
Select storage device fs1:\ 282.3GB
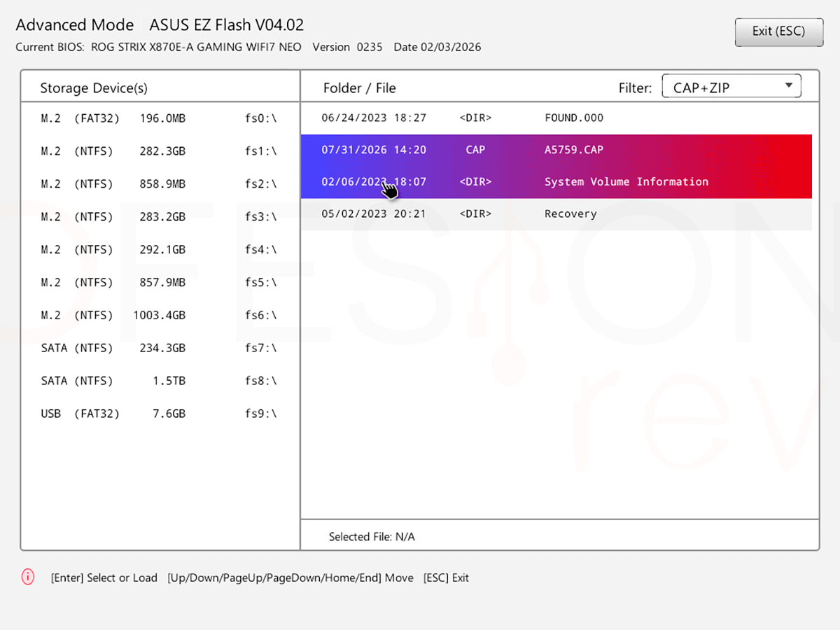pos(160,151)
